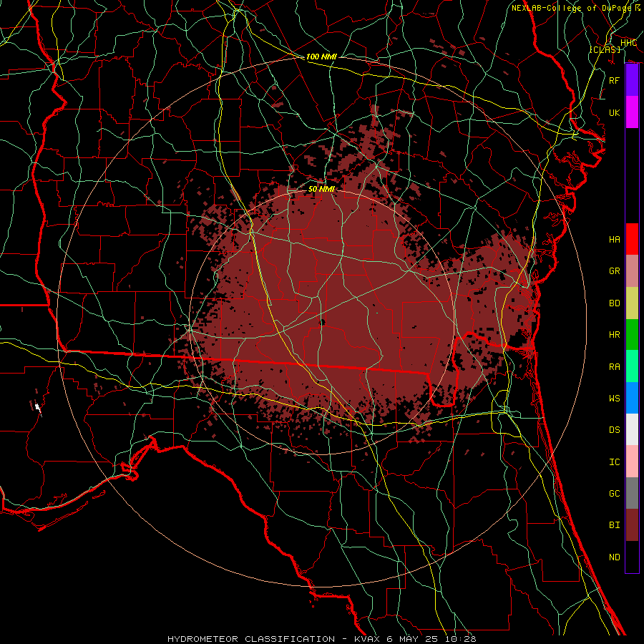Click the 'HHC' product label
This screenshot has width=644, height=644.
coord(628,43)
